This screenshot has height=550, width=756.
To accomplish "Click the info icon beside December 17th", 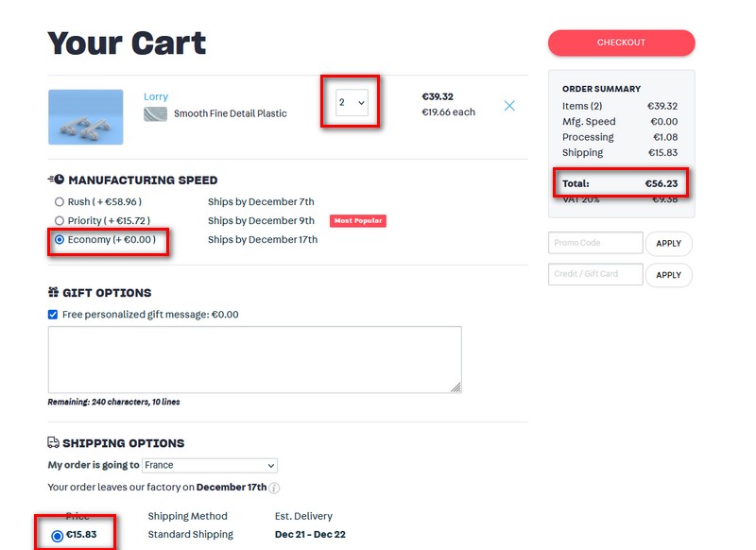I will 274,488.
